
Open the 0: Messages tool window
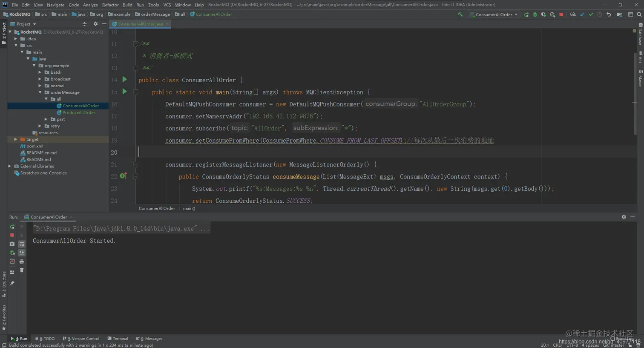tap(149, 339)
